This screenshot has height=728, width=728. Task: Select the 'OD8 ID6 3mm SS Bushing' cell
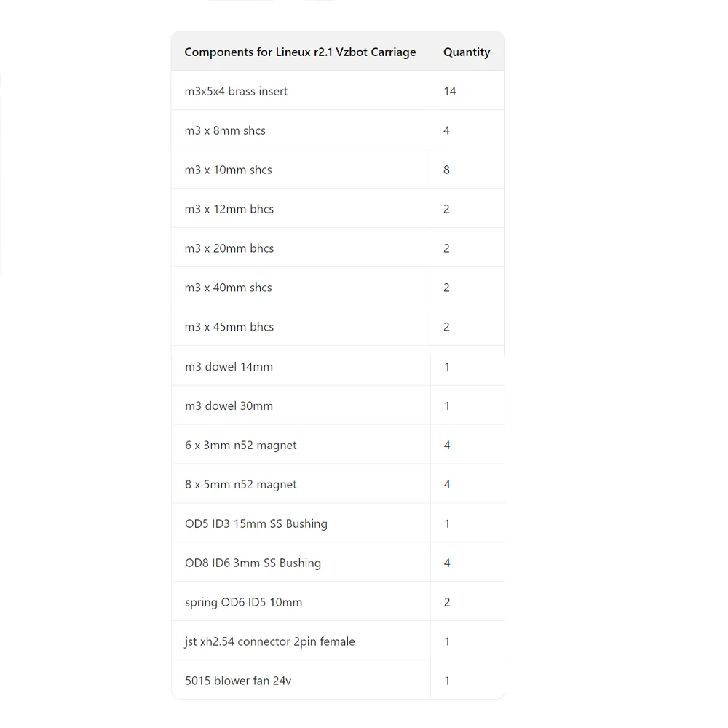tap(253, 563)
